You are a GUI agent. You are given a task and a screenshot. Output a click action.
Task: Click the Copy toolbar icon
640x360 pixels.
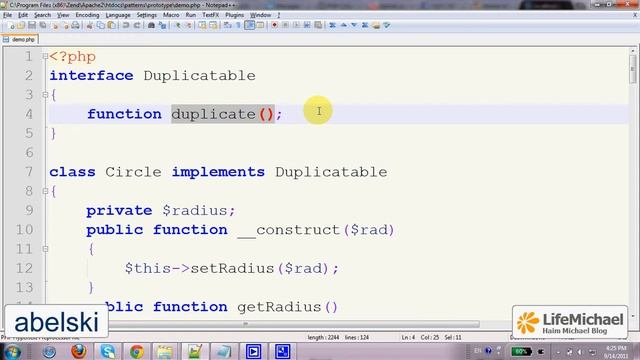(x=100, y=25)
